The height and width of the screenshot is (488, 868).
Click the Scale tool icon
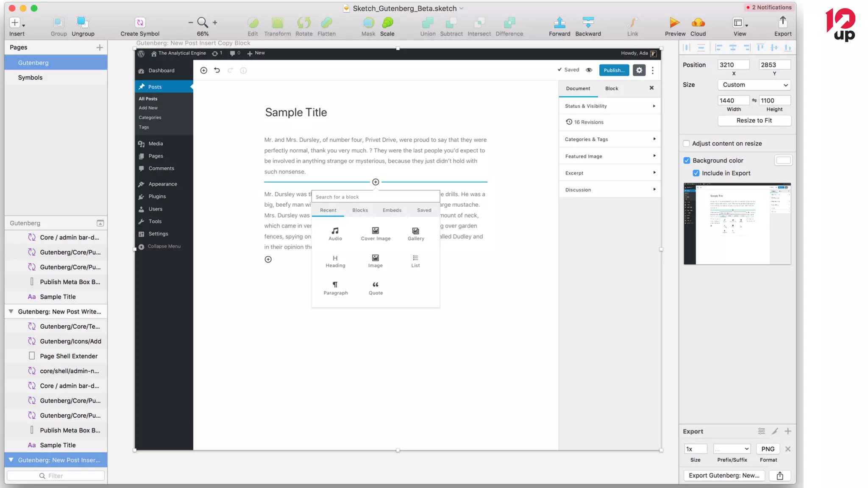[387, 22]
